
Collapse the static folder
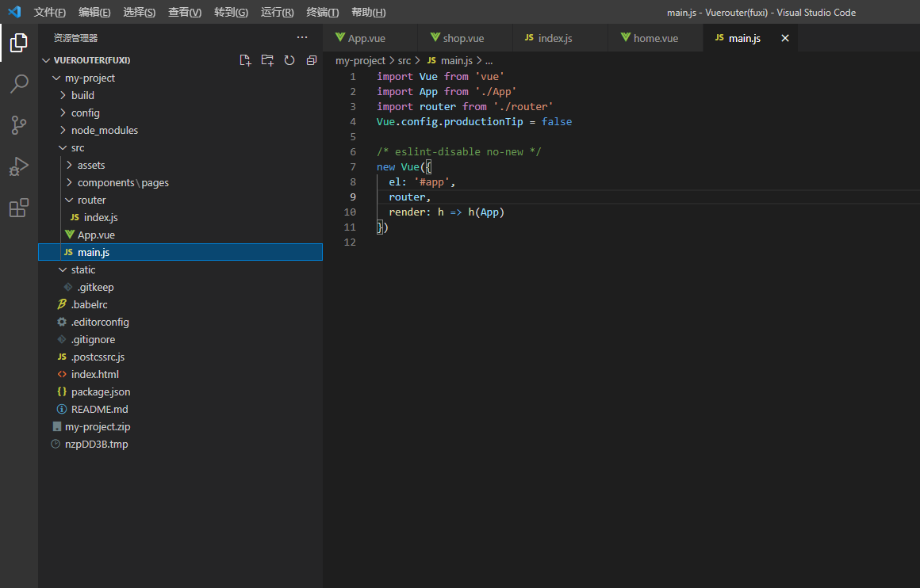(x=180, y=269)
